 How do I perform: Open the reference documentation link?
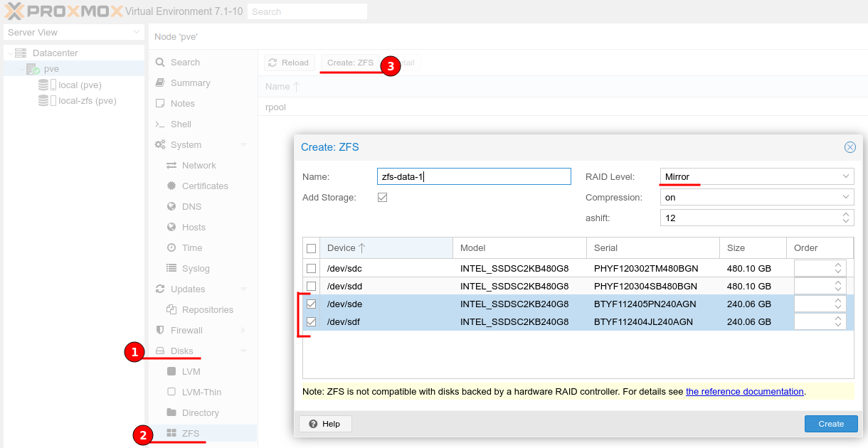(x=745, y=392)
